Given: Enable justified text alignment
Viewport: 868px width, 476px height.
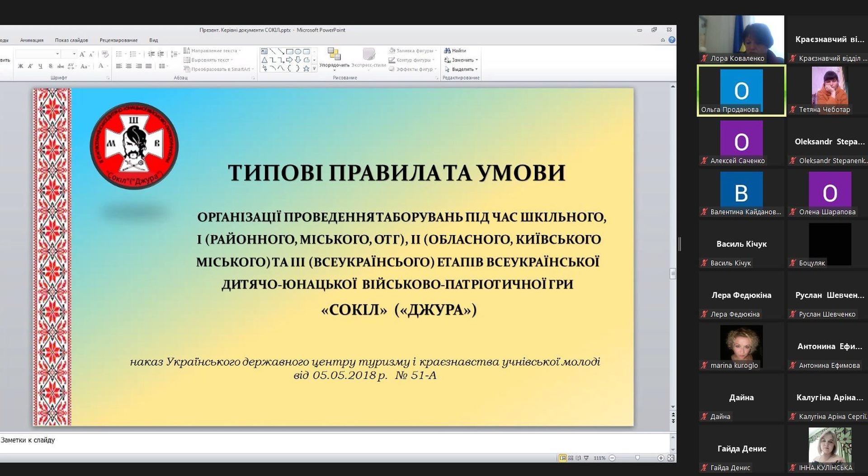Looking at the screenshot, I should (x=149, y=66).
